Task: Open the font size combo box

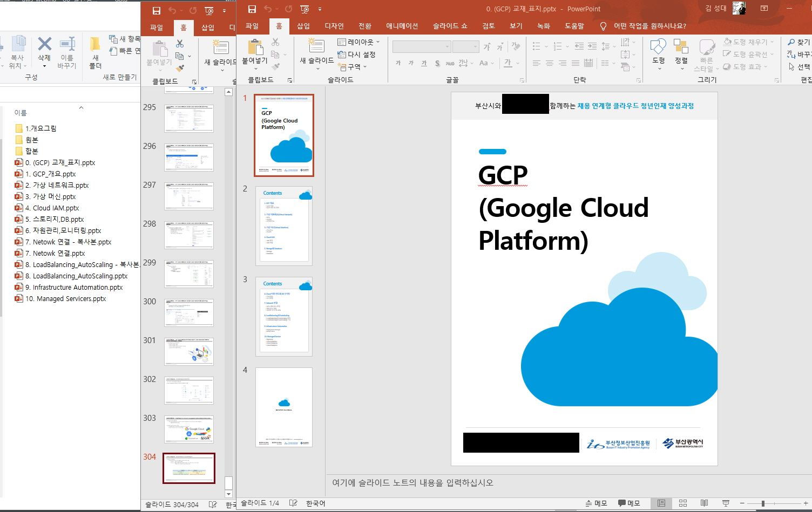Action: pos(466,46)
